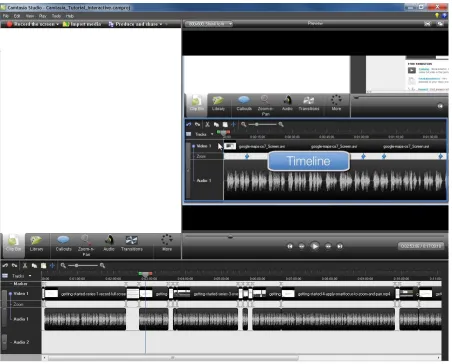Image resolution: width=452 pixels, height=364 pixels.
Task: Click Import media in the top toolbar
Action: tap(82, 24)
